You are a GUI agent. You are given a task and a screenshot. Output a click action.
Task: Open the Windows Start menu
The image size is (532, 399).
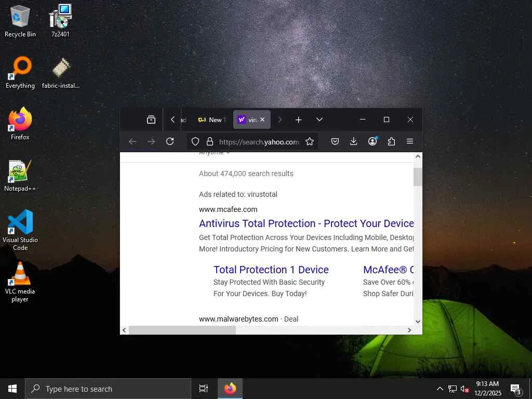[x=12, y=389]
